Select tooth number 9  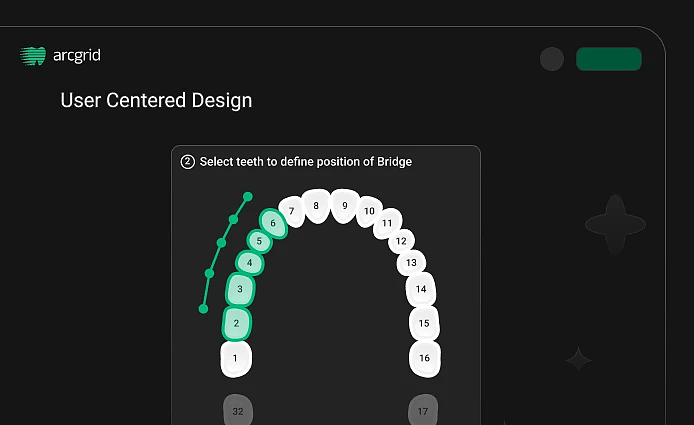[344, 205]
